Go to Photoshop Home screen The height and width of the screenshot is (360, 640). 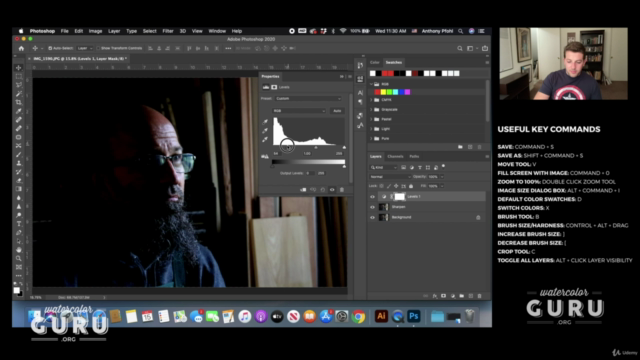click(x=21, y=48)
